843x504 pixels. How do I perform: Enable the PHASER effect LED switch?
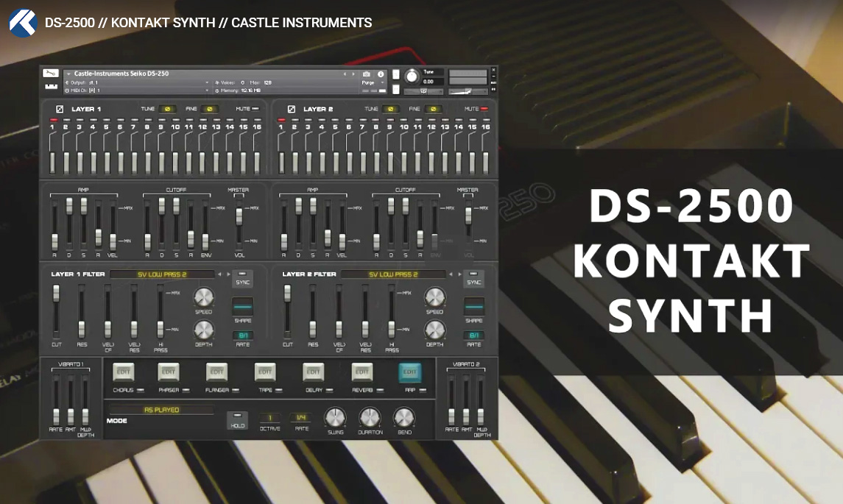pos(186,390)
